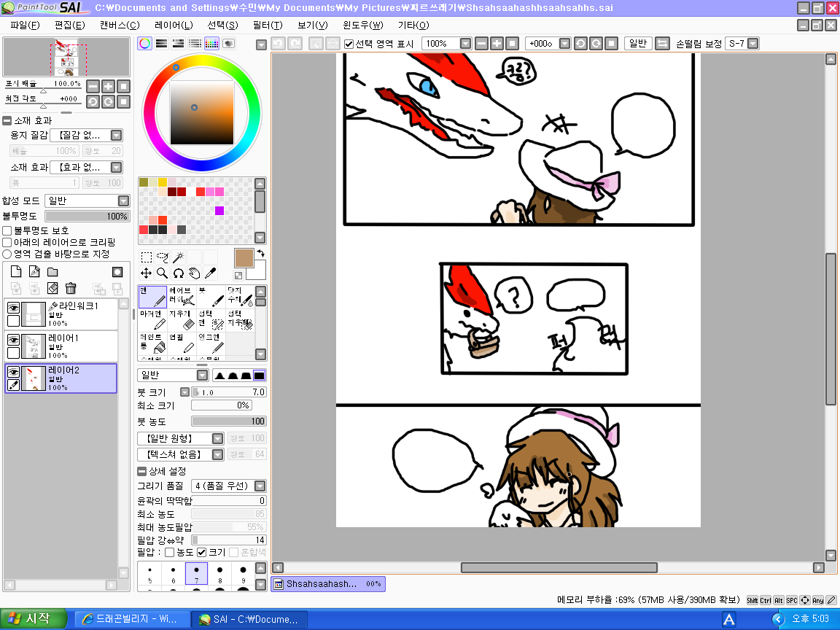The image size is (840, 630).
Task: Open the toolbar zoom 100% dropdown
Action: pyautogui.click(x=465, y=44)
